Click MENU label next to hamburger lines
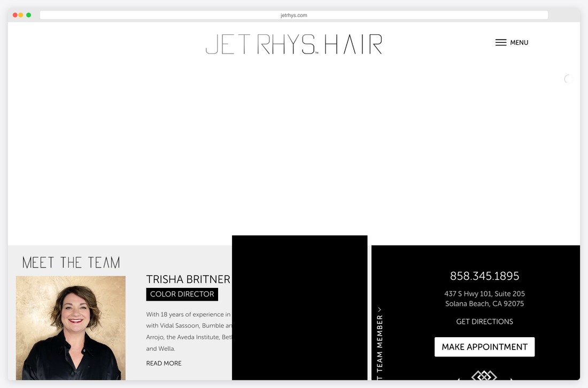The image size is (588, 388). pos(519,42)
